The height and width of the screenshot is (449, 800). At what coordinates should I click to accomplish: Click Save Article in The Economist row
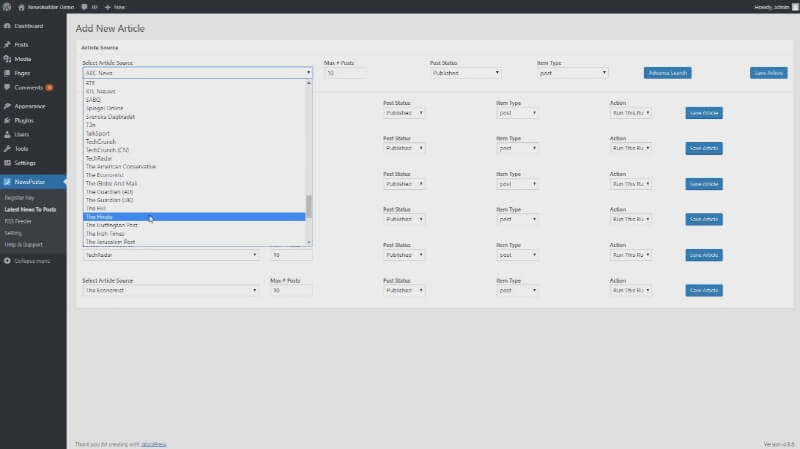(704, 290)
